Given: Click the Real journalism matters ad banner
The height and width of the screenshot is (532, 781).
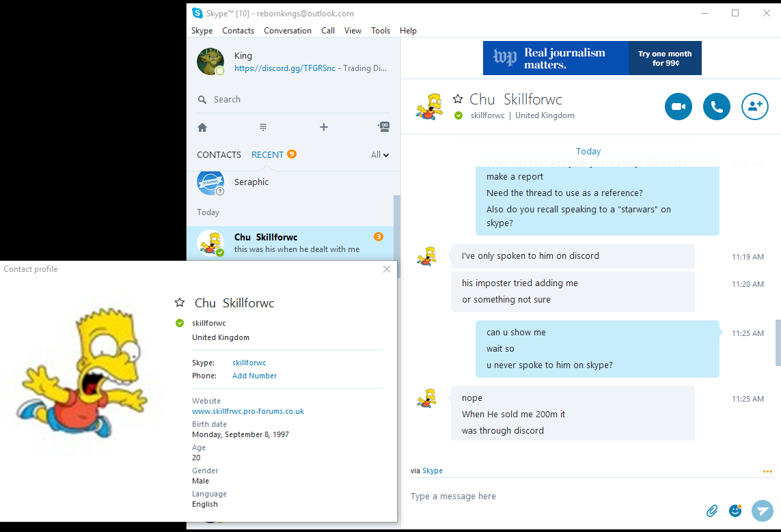Looking at the screenshot, I should point(556,58).
